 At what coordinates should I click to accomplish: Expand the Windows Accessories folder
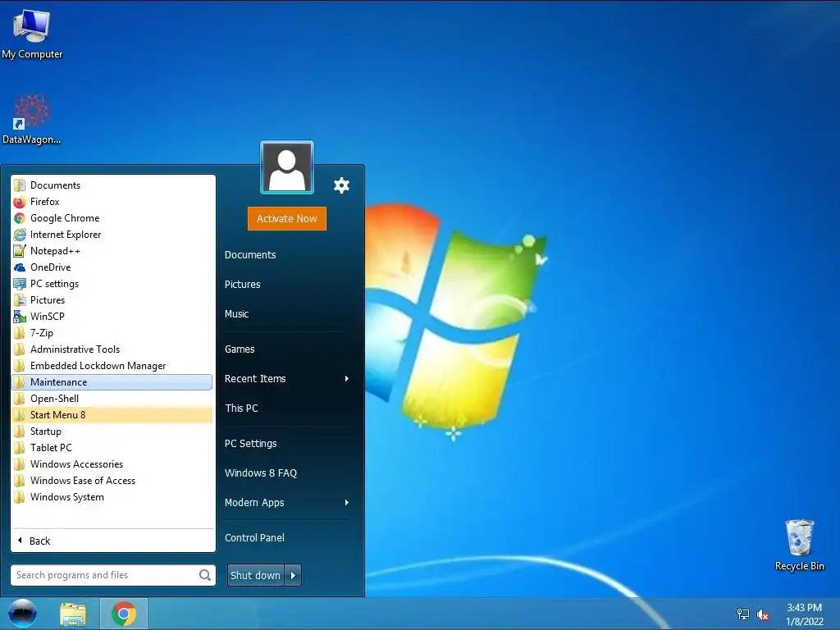tap(112, 464)
